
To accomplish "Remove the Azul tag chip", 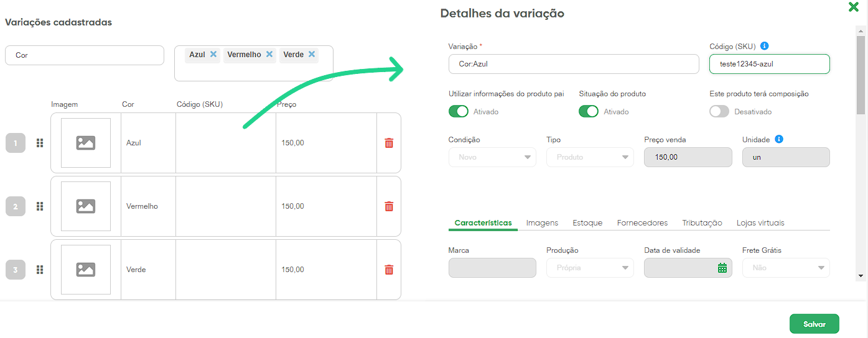I will (213, 55).
